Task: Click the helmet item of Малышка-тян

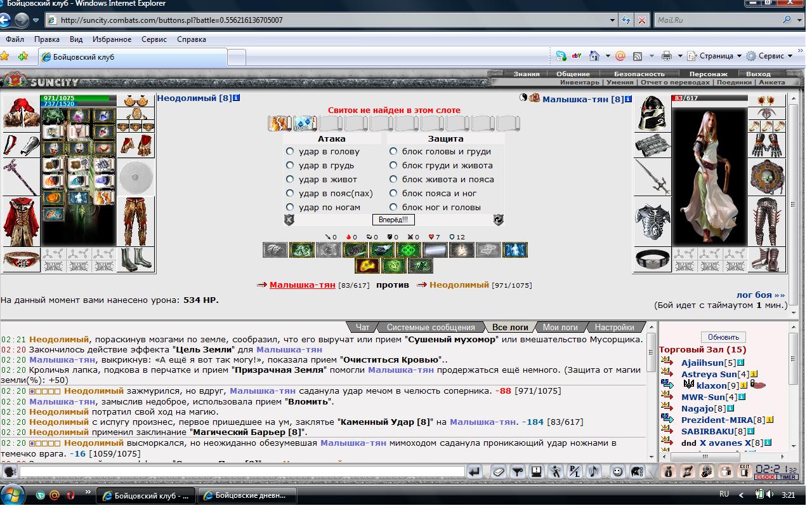Action: pyautogui.click(x=652, y=114)
